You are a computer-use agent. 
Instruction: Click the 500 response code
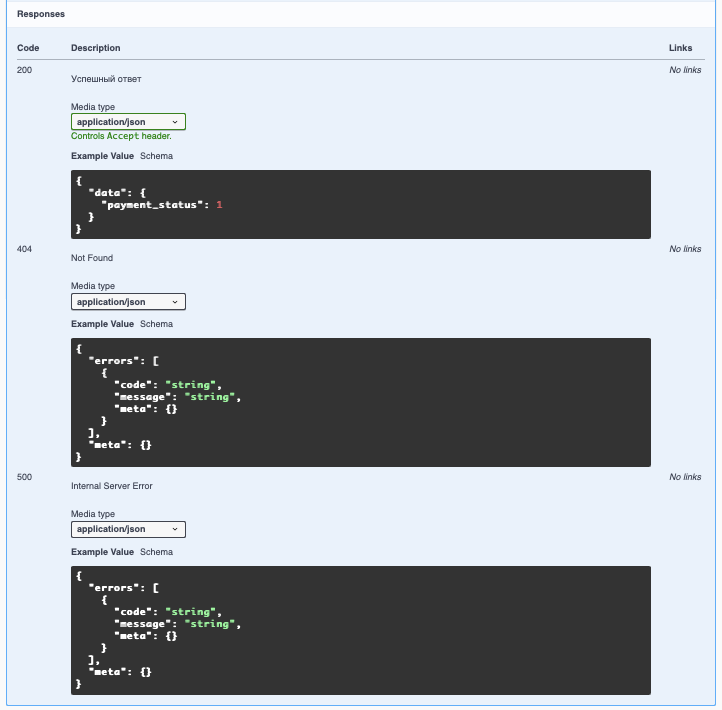(25, 477)
